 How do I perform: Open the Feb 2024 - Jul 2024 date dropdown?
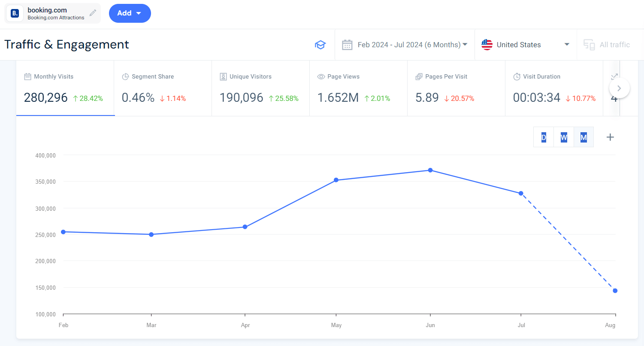click(x=412, y=45)
